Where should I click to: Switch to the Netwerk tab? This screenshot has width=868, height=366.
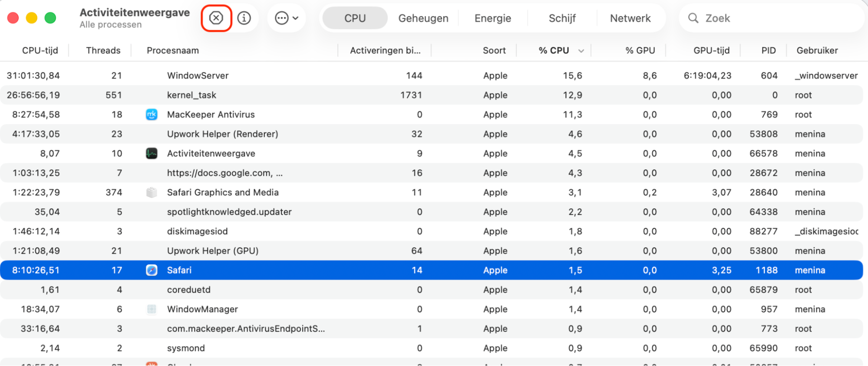pos(630,18)
